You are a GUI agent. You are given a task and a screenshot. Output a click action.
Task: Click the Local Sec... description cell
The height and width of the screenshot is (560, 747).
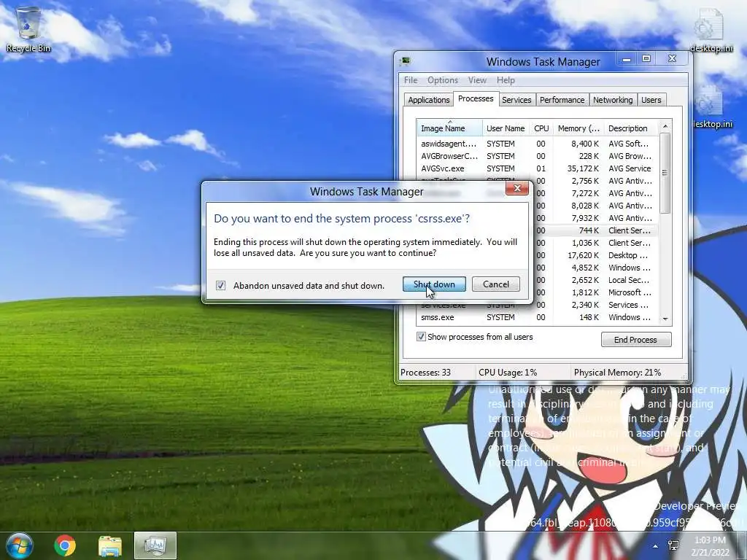click(630, 280)
